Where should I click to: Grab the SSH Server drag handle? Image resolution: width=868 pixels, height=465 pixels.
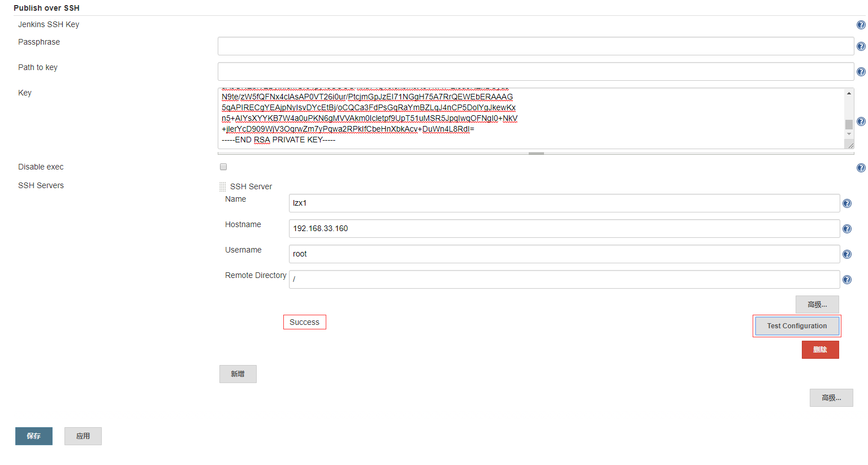pos(222,186)
